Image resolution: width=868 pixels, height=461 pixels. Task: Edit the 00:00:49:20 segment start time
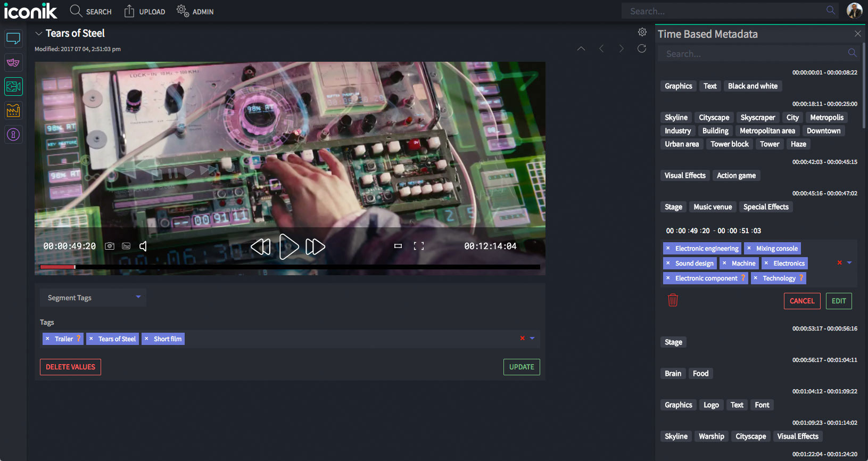(688, 230)
